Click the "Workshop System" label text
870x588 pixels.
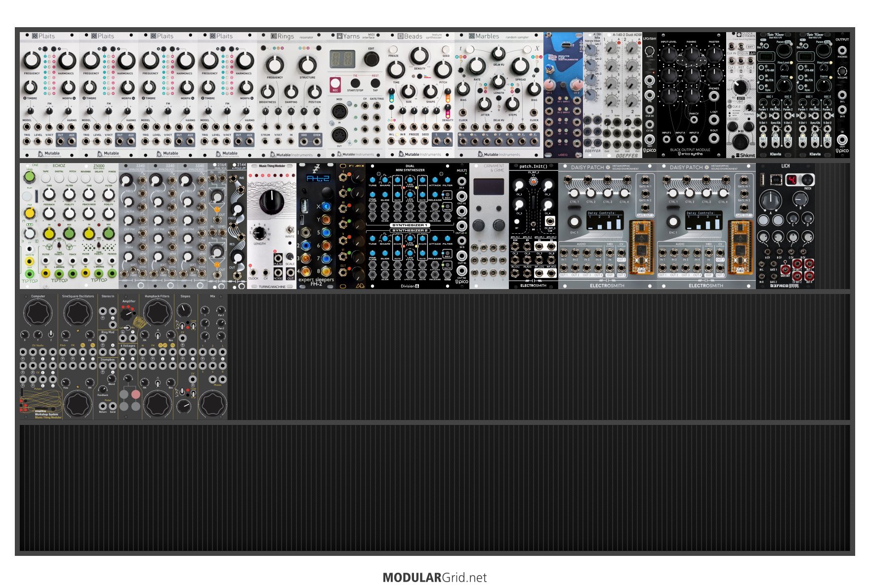pos(46,415)
